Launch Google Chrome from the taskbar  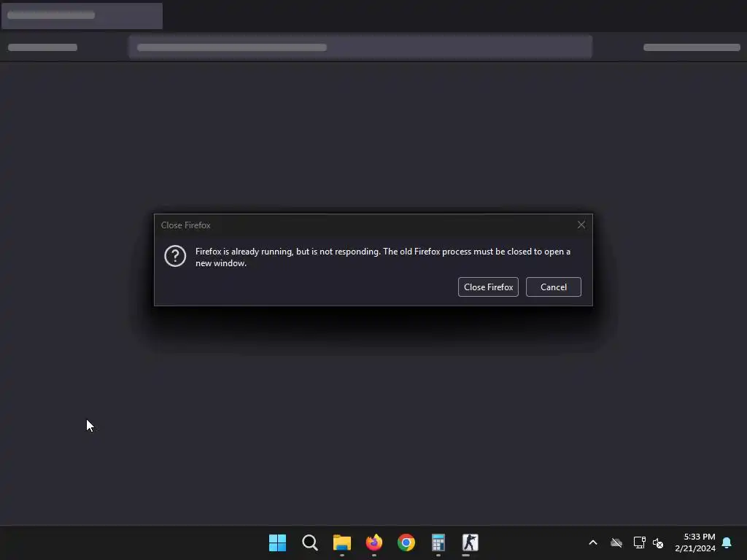click(x=406, y=542)
